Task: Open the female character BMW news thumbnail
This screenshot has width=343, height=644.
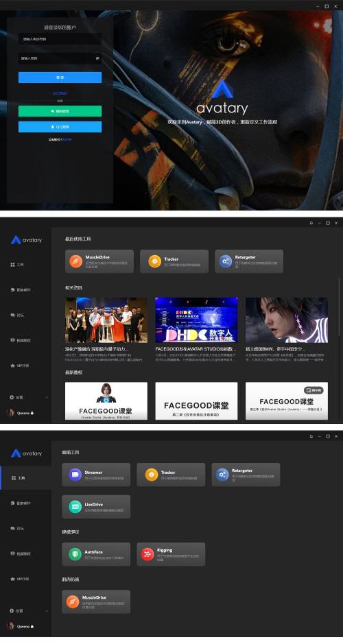Action: click(x=287, y=320)
